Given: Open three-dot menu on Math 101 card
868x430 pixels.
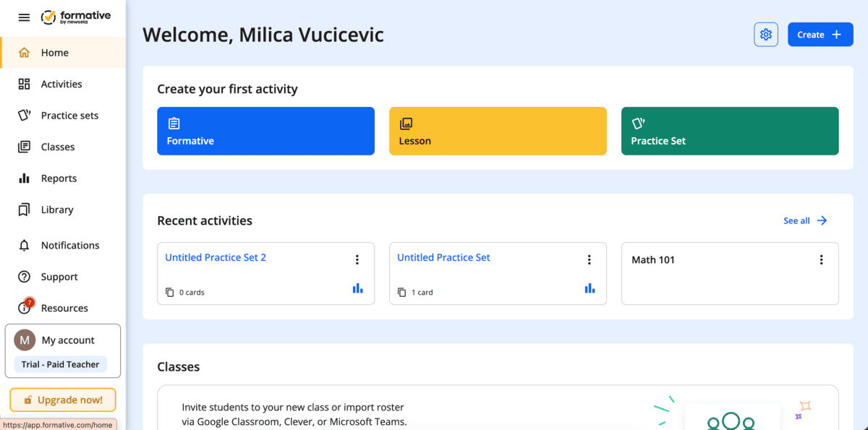Looking at the screenshot, I should tap(821, 260).
